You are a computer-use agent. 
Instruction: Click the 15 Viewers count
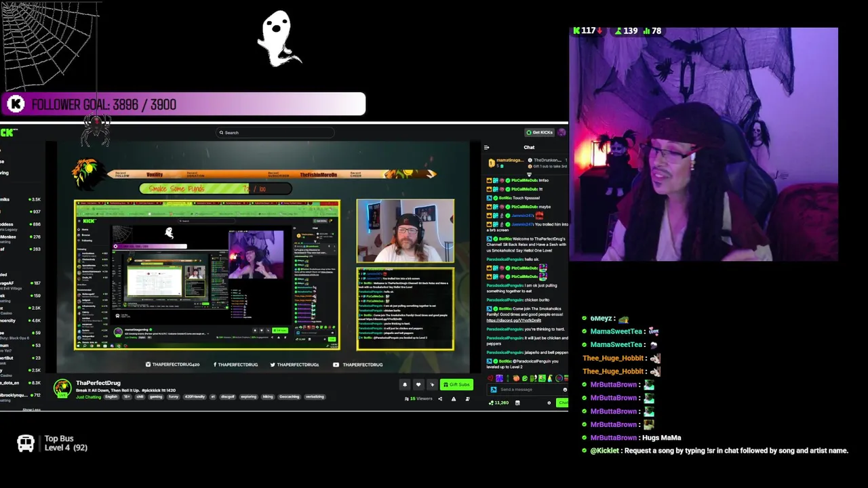(x=418, y=399)
